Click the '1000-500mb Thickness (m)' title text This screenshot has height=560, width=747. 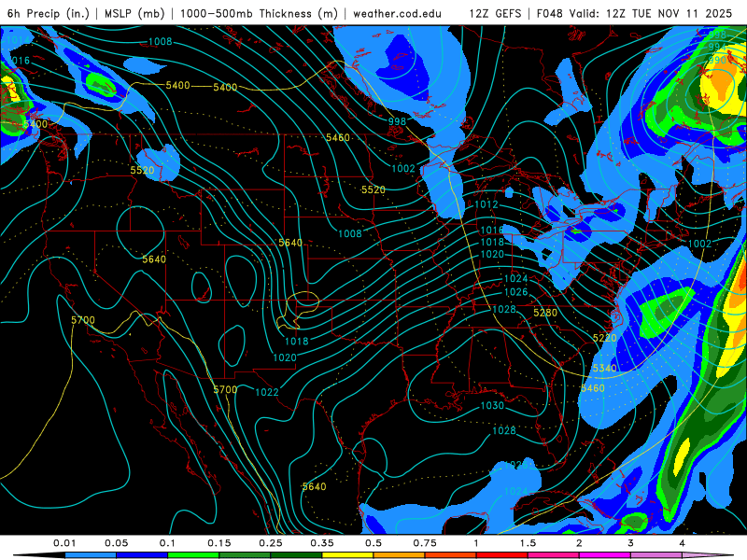[x=259, y=13]
